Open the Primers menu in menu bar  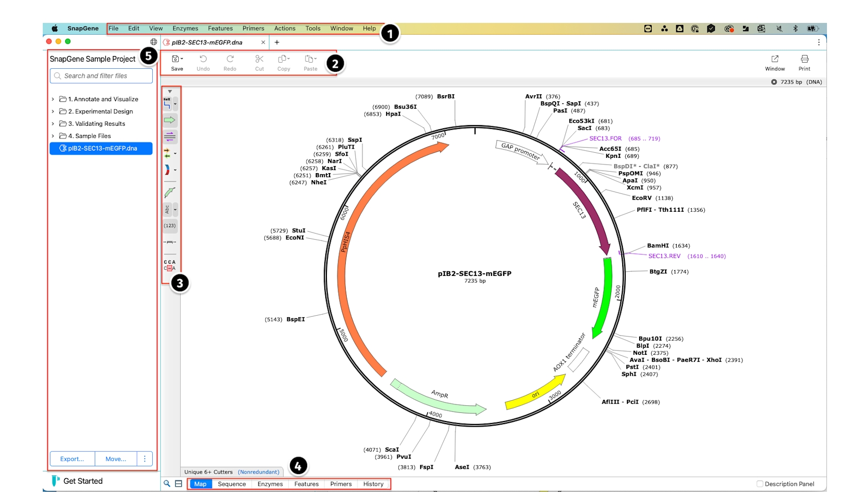coord(253,29)
